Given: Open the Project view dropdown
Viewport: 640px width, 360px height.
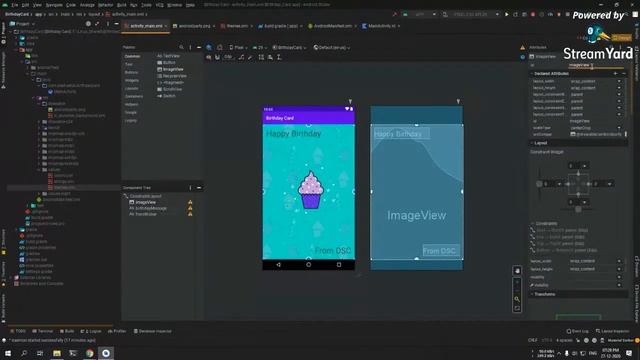Looking at the screenshot, I should pyautogui.click(x=22, y=24).
